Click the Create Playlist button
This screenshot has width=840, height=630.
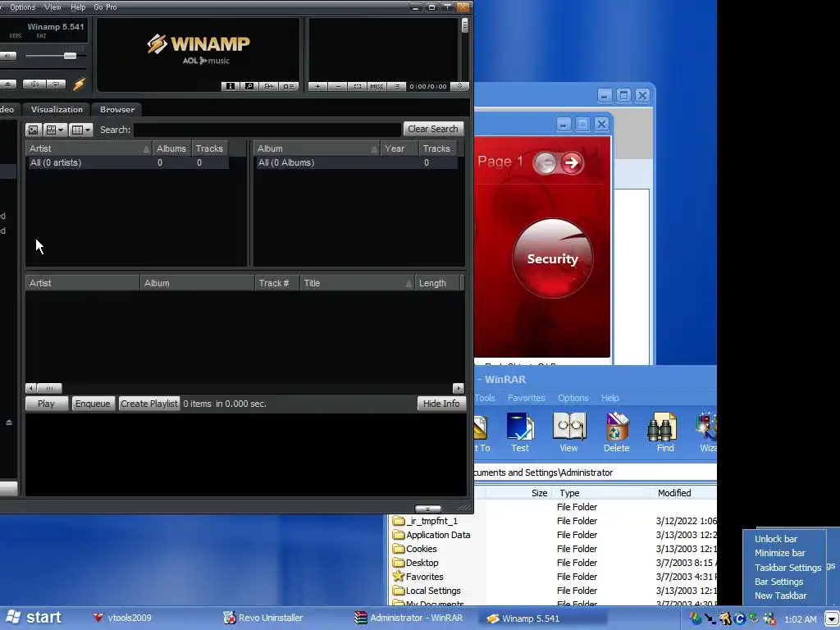(149, 404)
